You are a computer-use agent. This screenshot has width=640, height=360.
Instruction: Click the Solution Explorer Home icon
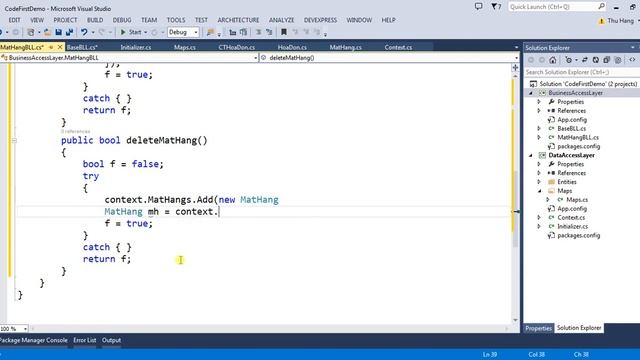[553, 60]
